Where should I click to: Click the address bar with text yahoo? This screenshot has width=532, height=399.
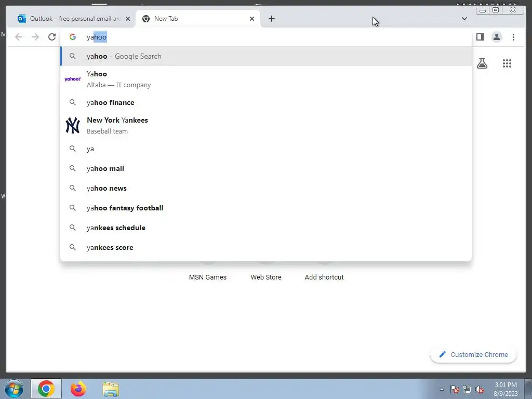point(266,37)
